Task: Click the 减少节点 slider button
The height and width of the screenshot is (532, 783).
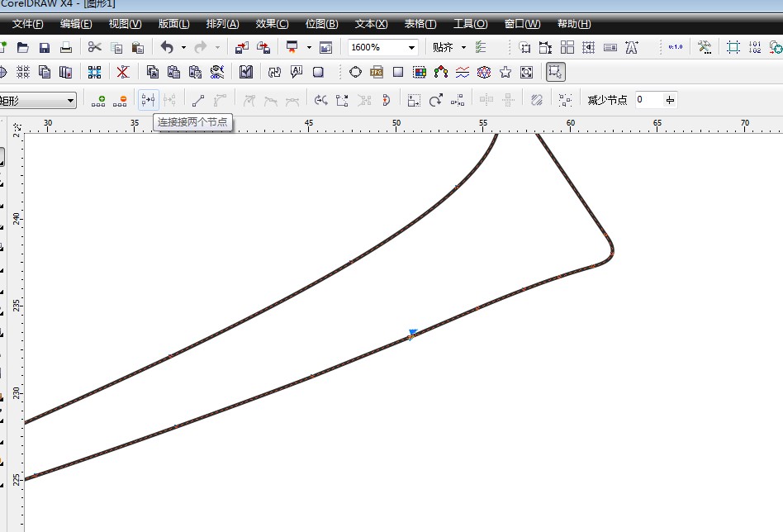Action: point(670,101)
